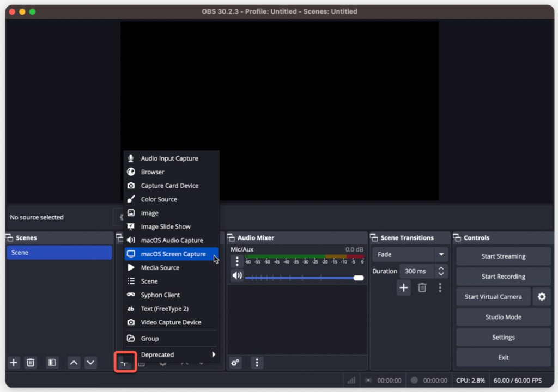Click the Exit button

pyautogui.click(x=503, y=358)
